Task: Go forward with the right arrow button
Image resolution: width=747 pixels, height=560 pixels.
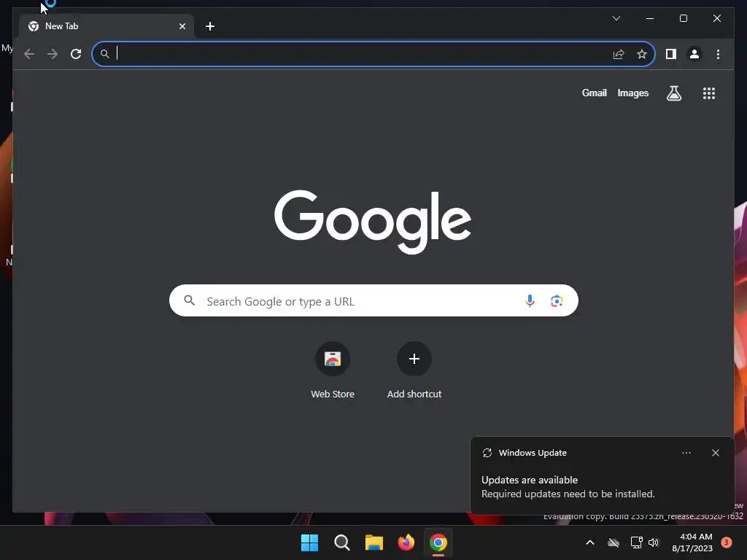Action: pyautogui.click(x=53, y=54)
